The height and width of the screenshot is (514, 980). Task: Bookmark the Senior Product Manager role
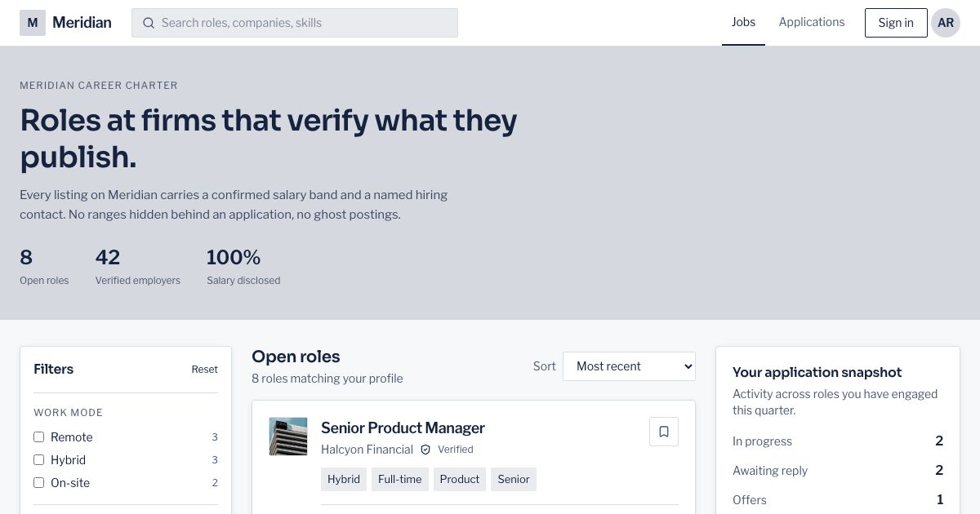[x=664, y=432]
